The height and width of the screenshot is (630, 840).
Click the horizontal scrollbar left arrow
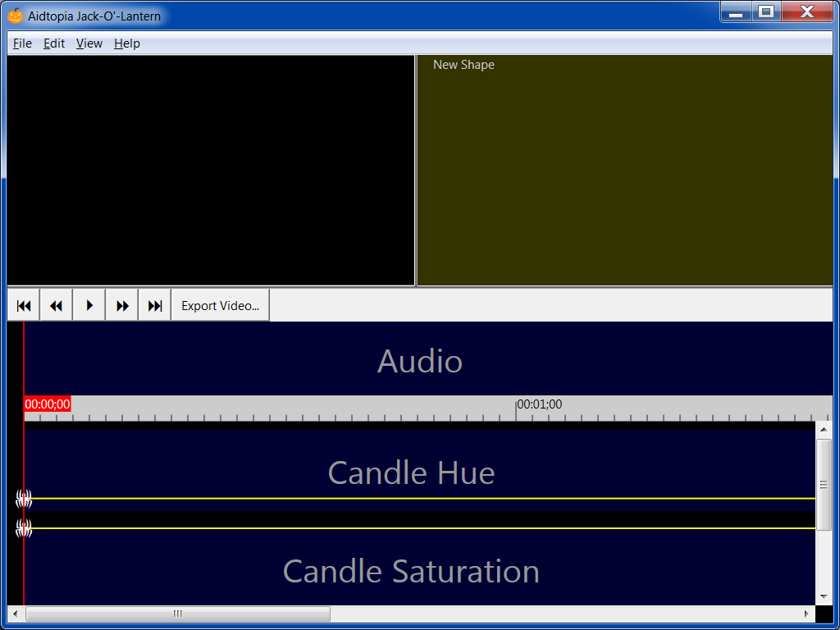[15, 614]
